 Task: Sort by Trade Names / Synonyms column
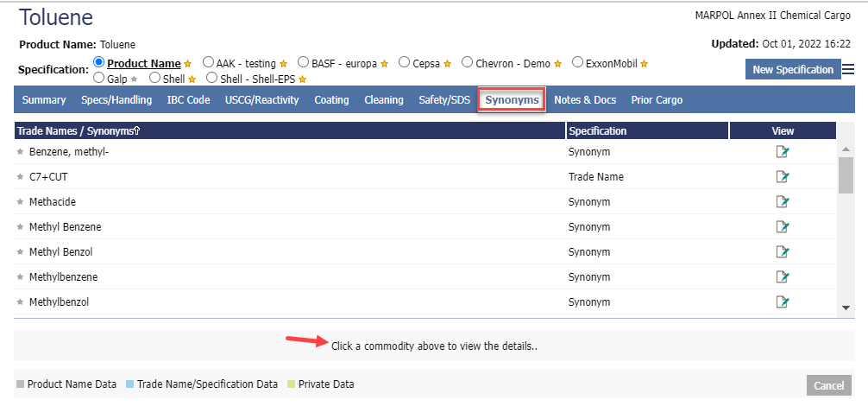coord(79,131)
